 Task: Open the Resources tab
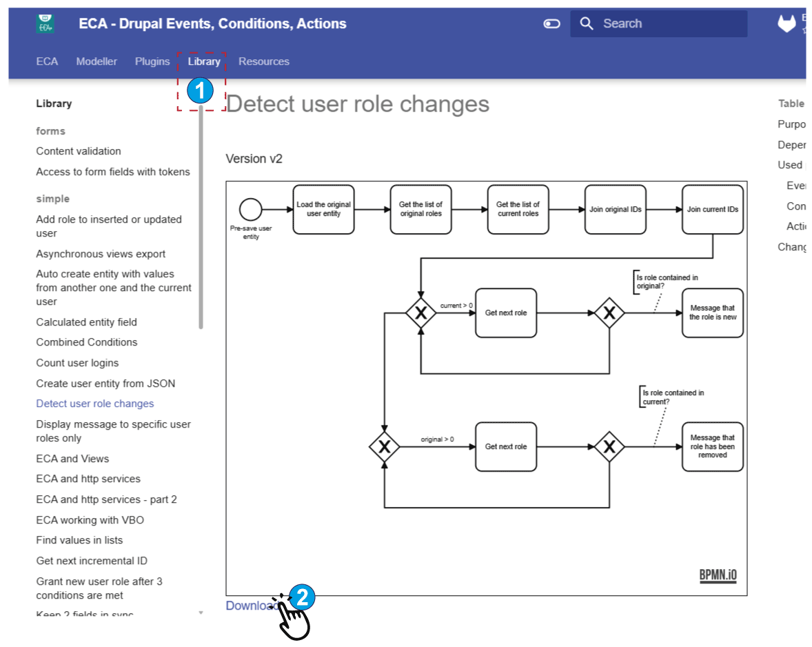(264, 61)
